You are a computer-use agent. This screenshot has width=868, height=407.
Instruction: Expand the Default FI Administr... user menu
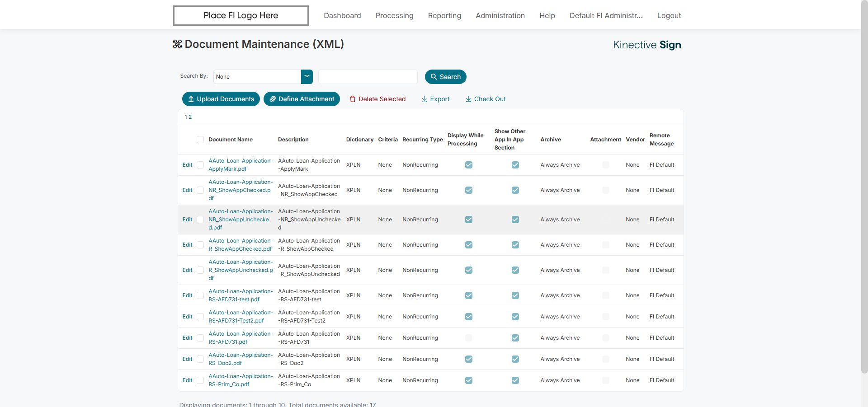606,15
